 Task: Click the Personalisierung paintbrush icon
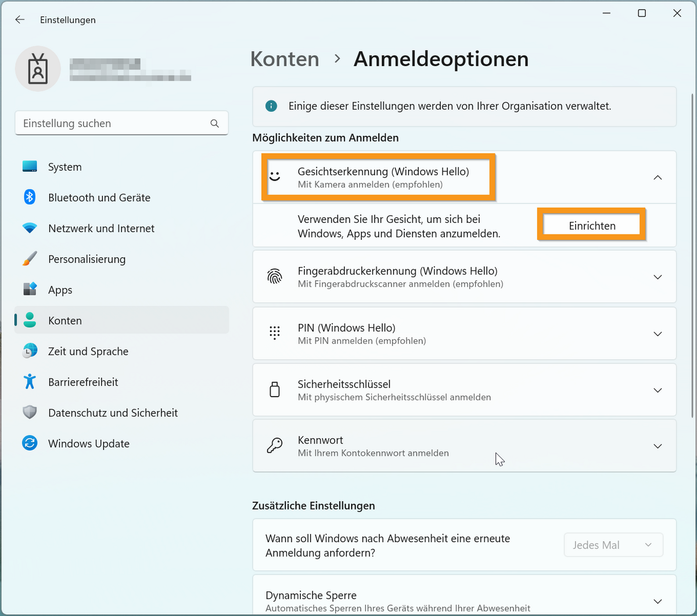(x=30, y=259)
